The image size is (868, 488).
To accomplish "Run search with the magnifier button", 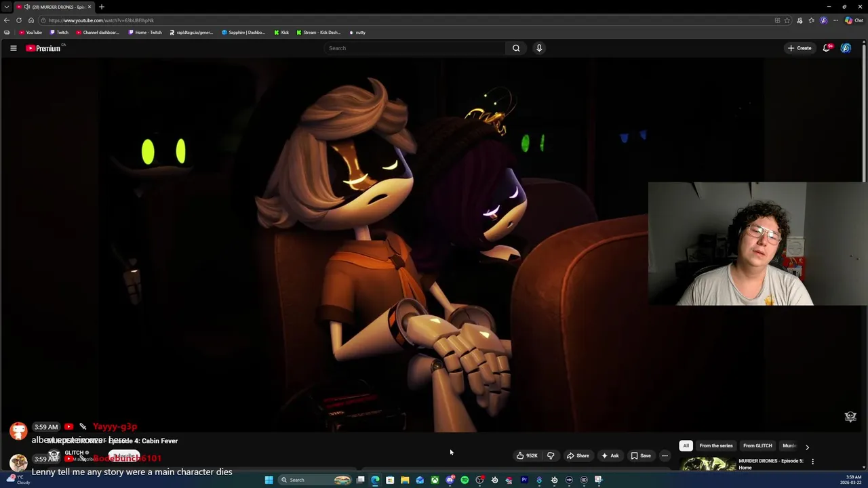I will coord(516,48).
